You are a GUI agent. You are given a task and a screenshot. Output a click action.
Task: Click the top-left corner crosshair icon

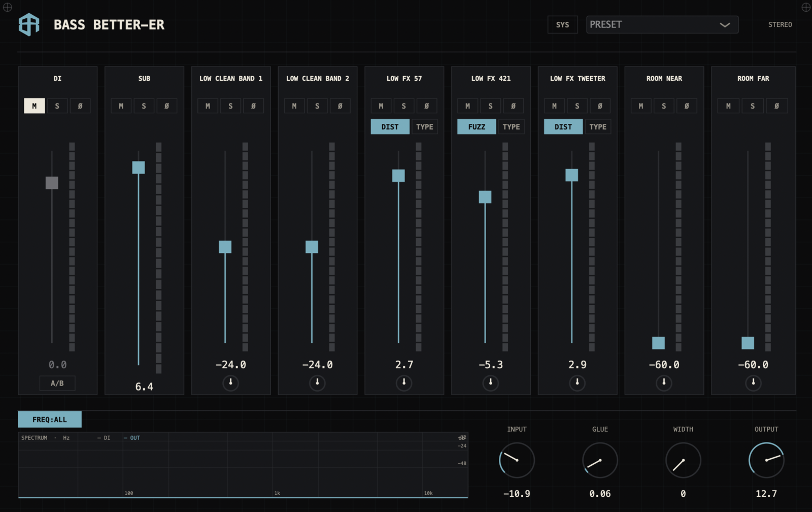click(7, 7)
